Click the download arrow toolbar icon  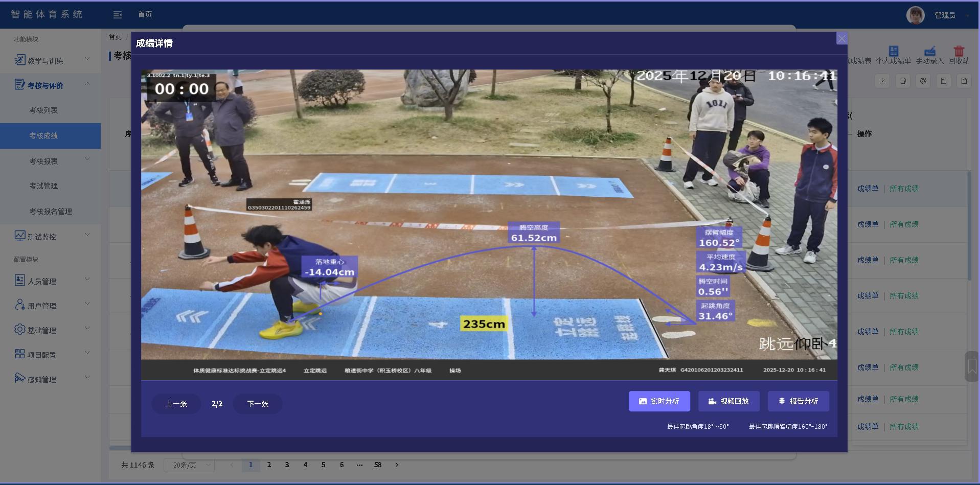(882, 81)
